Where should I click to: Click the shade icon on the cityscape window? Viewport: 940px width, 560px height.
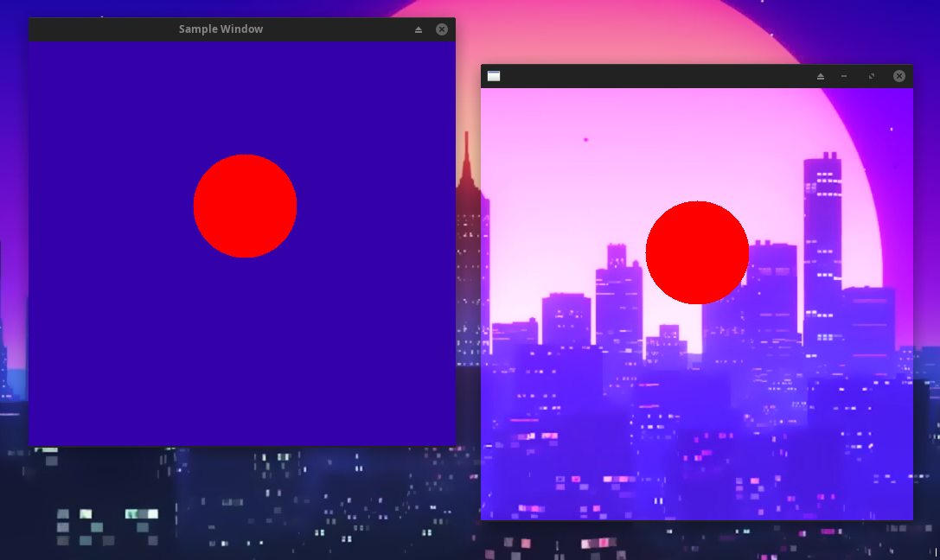820,75
